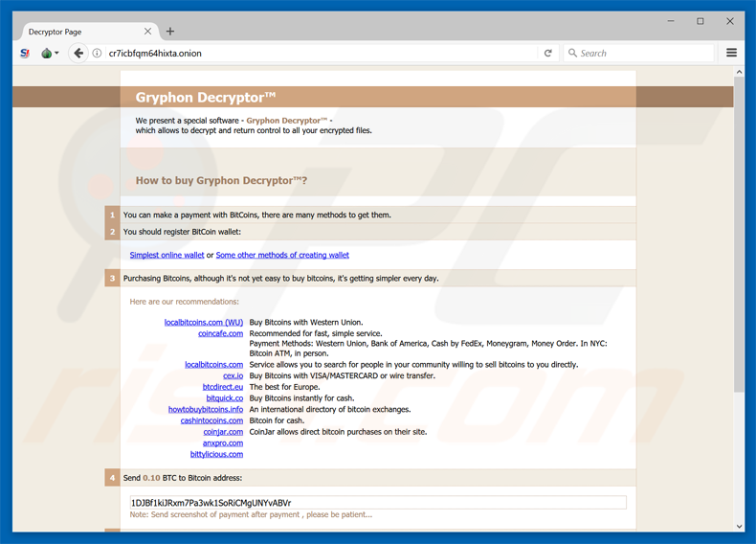The width and height of the screenshot is (756, 544).
Task: Close the Decryptor Page tab
Action: [147, 32]
